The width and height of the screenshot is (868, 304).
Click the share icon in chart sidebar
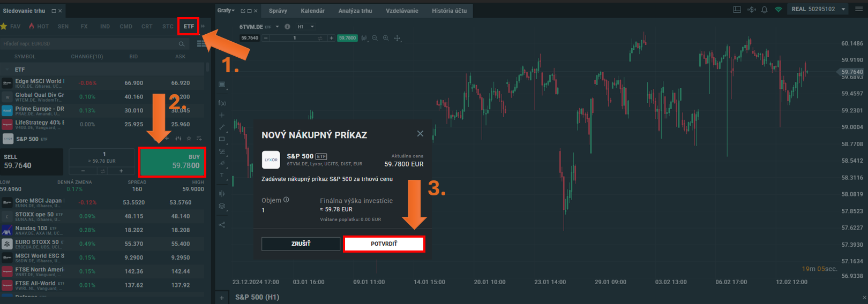click(x=222, y=225)
